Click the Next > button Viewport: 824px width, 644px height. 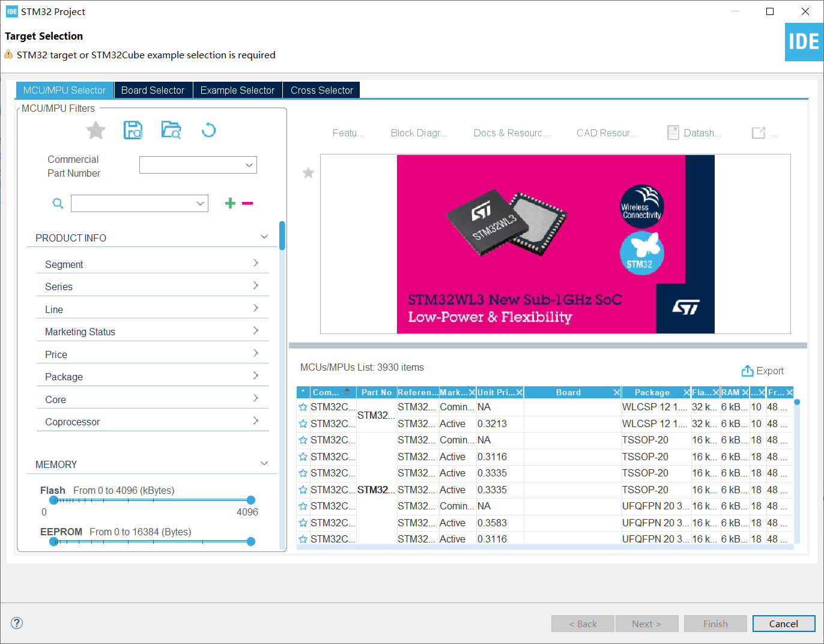click(647, 624)
